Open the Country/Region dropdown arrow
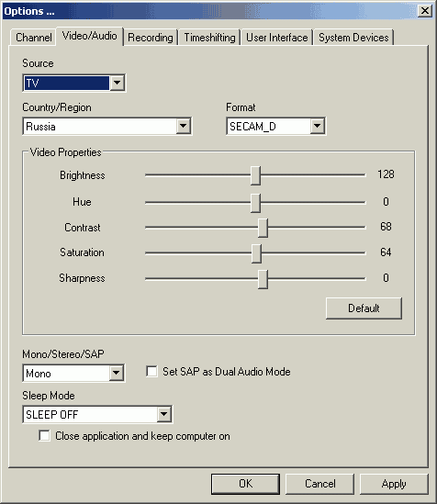This screenshot has height=504, width=437. 184,127
